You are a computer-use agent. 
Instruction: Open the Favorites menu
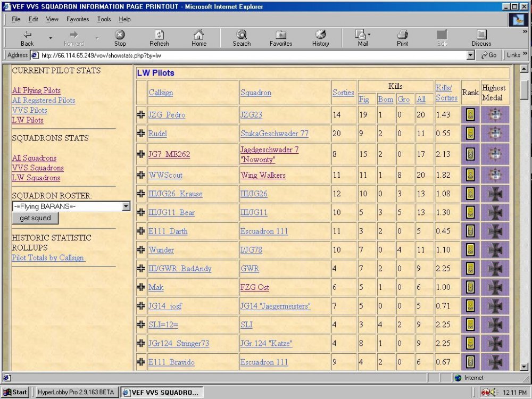78,19
